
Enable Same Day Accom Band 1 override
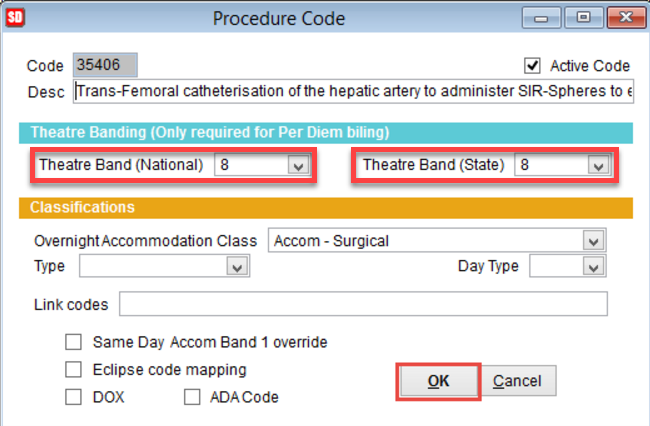73,342
